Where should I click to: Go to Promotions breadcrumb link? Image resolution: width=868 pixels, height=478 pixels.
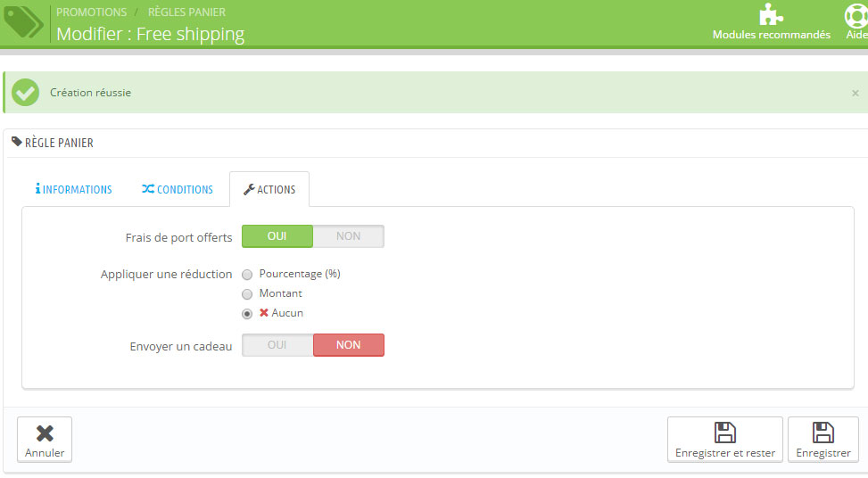91,12
